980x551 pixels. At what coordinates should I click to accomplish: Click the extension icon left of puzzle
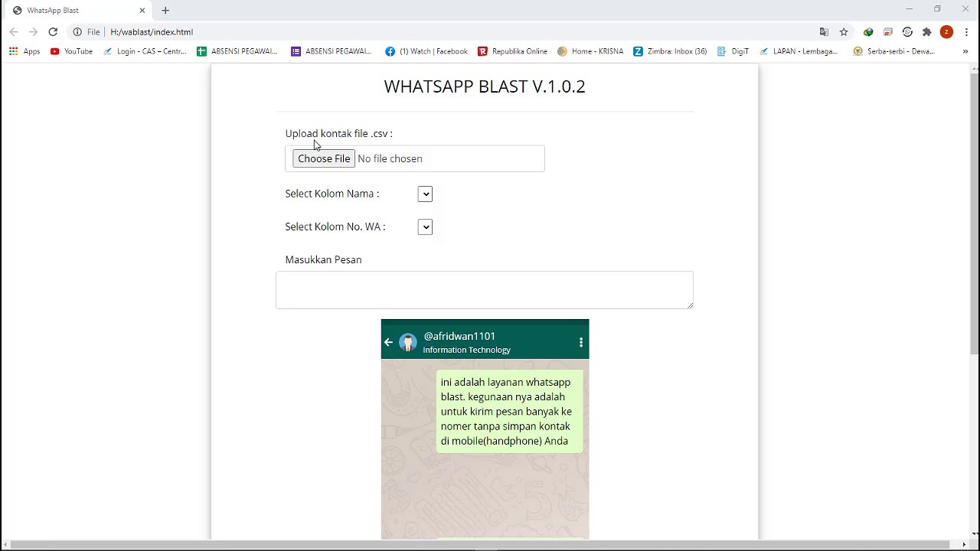pos(907,32)
